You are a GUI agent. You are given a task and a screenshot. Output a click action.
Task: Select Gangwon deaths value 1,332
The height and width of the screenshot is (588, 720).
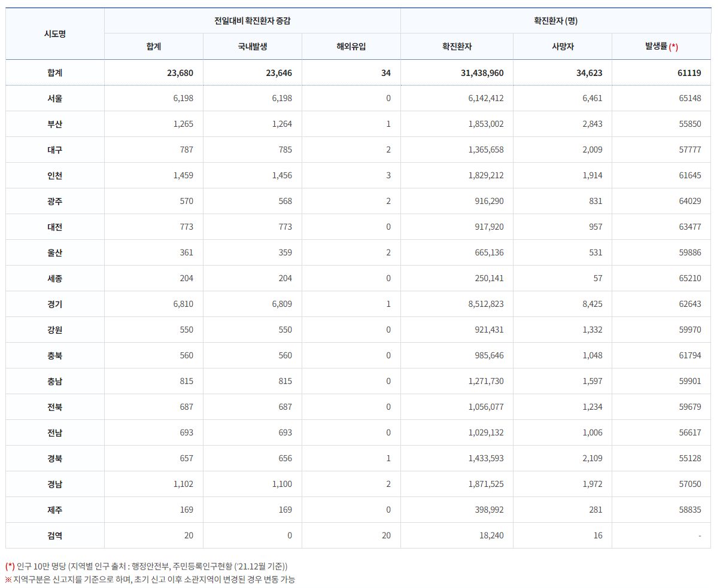click(593, 330)
